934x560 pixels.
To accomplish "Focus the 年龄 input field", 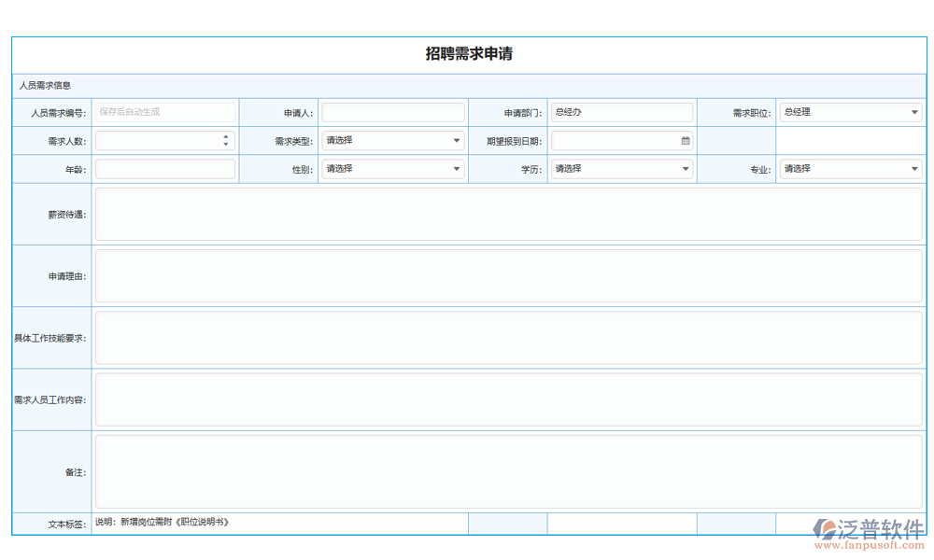I will [x=165, y=169].
